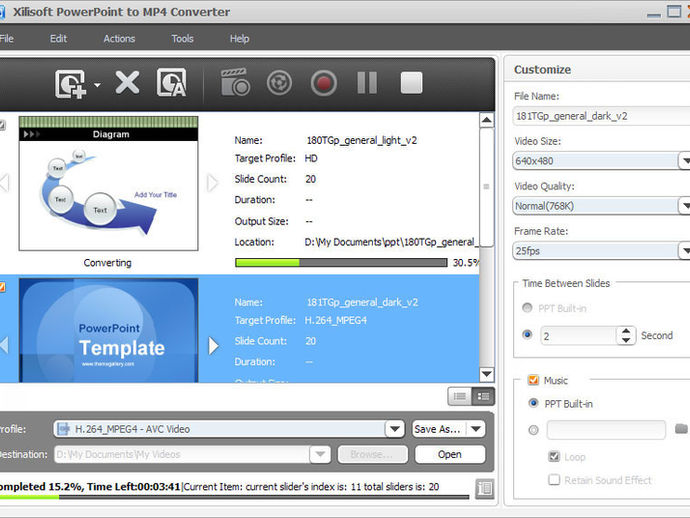Click the rehearse conversion circular icon

click(x=279, y=82)
